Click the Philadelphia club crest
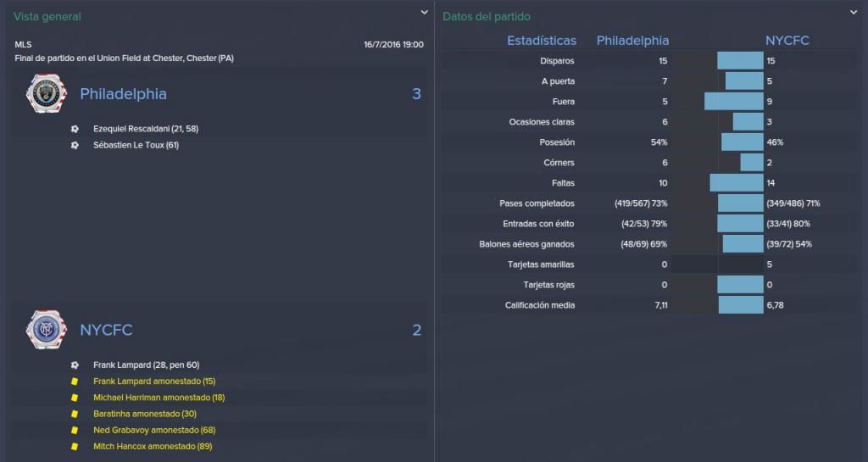The image size is (868, 462). coord(47,93)
